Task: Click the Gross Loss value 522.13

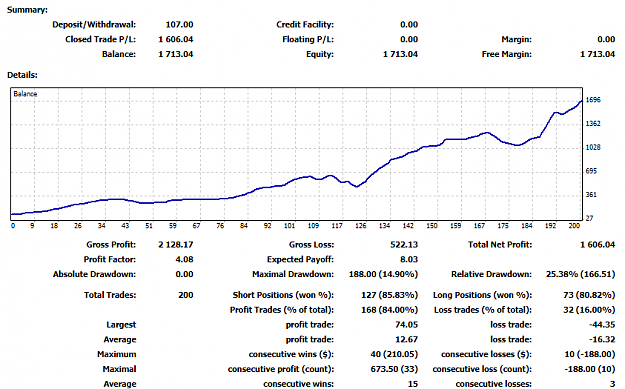Action: point(404,245)
